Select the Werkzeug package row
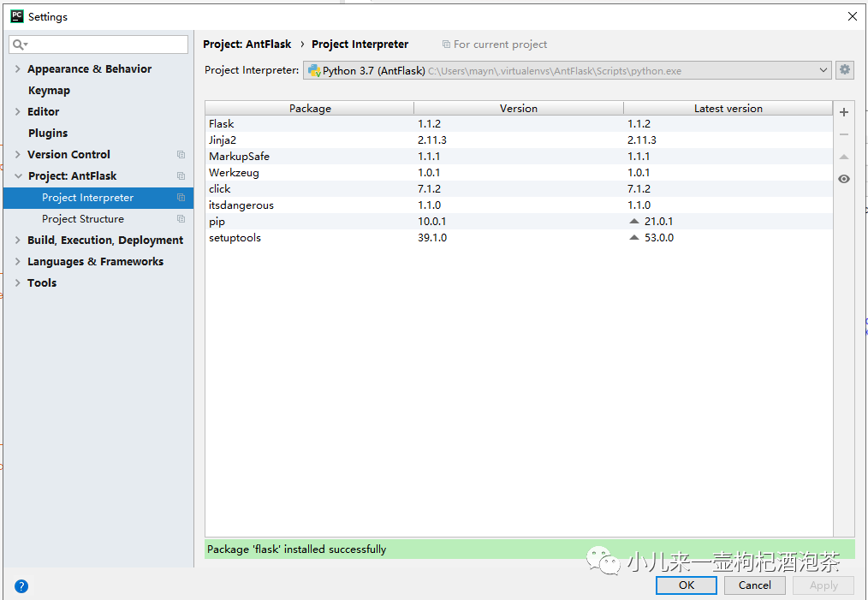The height and width of the screenshot is (600, 868). tap(519, 173)
